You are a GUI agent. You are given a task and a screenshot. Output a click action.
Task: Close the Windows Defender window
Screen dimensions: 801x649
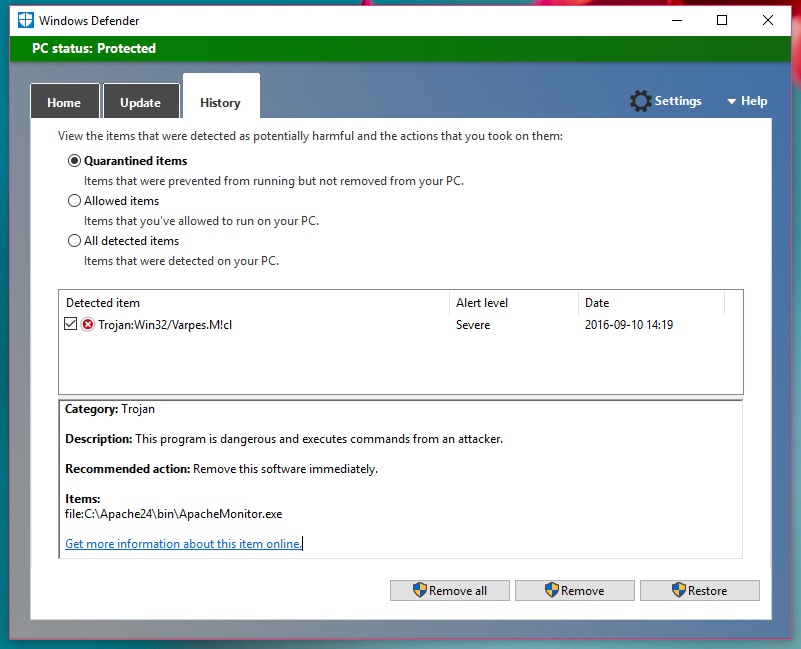768,20
